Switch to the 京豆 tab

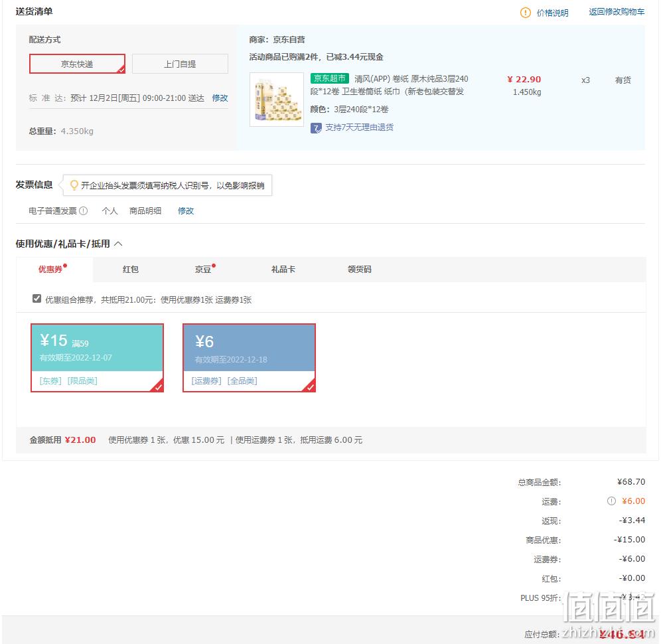pos(204,269)
